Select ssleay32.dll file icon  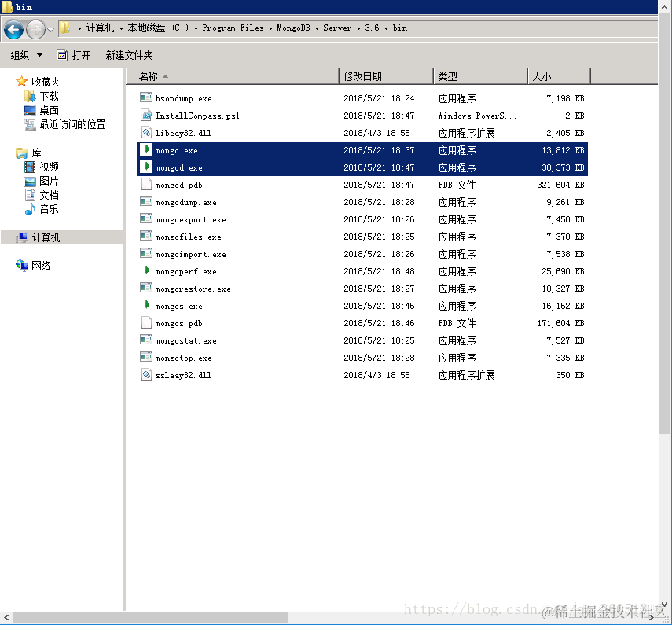[x=146, y=375]
